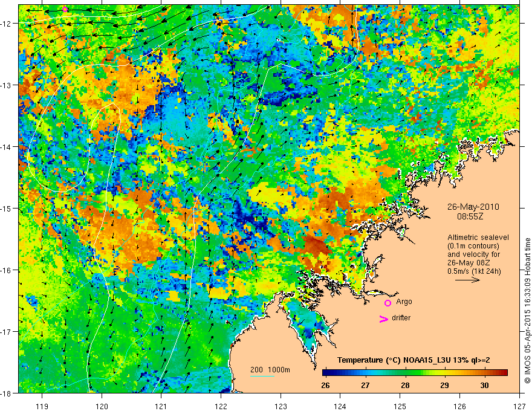Click the longitude axis label 119
The height and width of the screenshot is (411, 532).
tap(42, 406)
